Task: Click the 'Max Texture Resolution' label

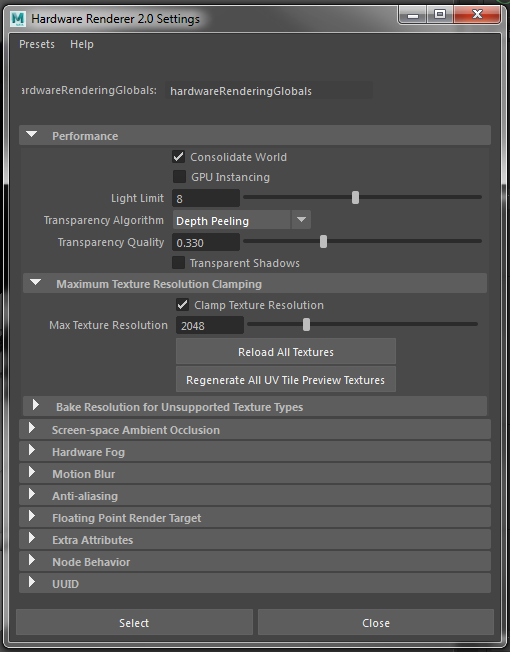Action: tap(108, 325)
